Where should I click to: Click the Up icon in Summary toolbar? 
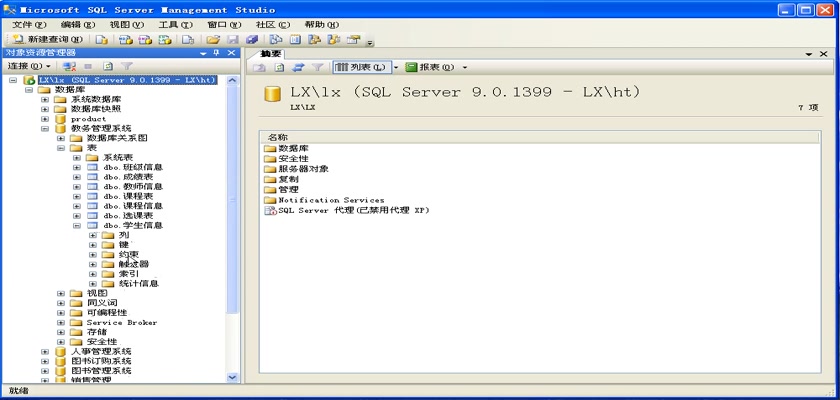(x=259, y=67)
